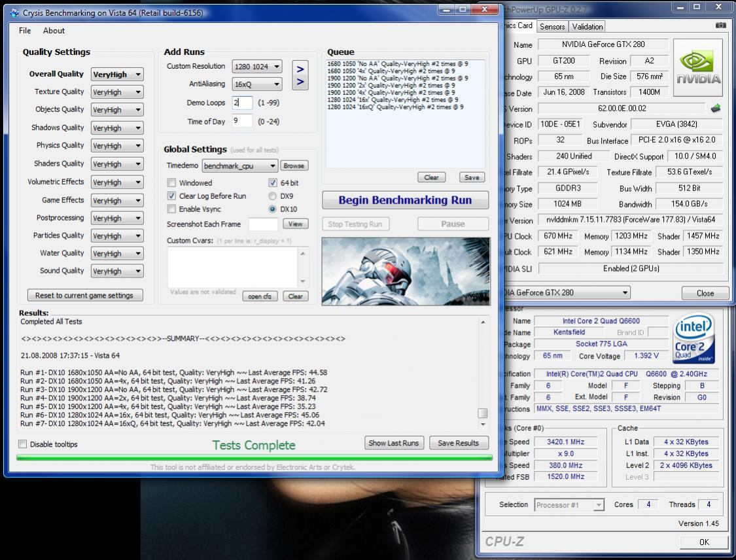The image size is (736, 560).
Task: Clear the Custom Cvars box
Action: pyautogui.click(x=295, y=296)
